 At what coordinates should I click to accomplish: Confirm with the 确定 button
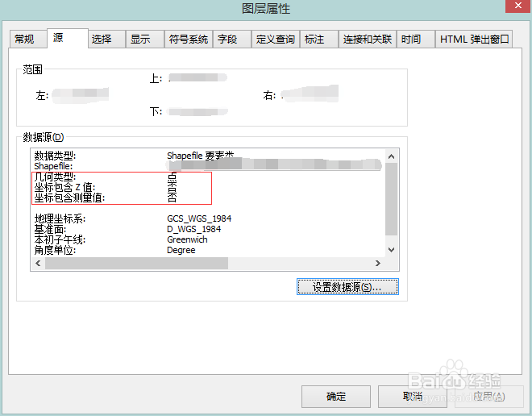pyautogui.click(x=336, y=396)
